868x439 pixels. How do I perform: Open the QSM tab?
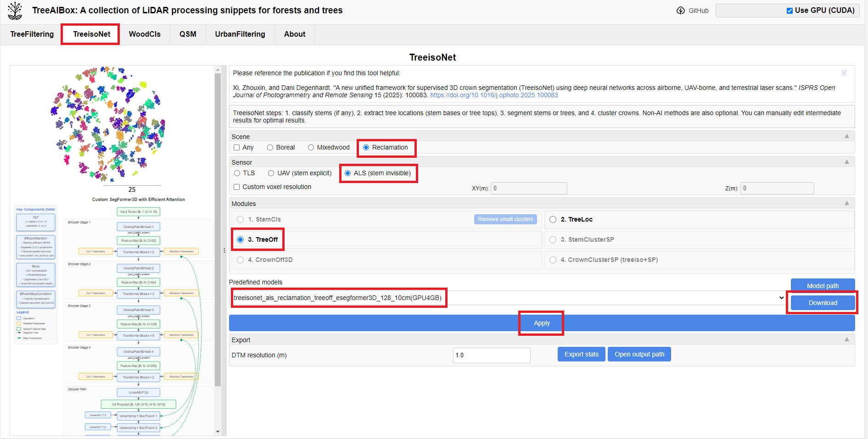[x=188, y=34]
